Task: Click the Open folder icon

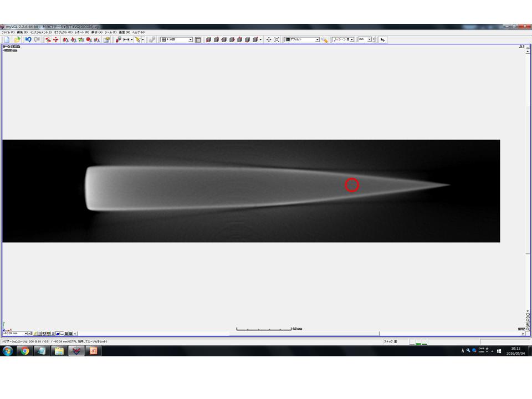Action: coord(17,40)
